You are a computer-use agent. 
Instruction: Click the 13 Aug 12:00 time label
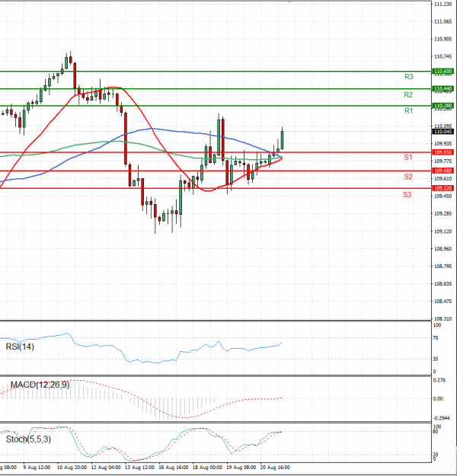click(x=139, y=467)
